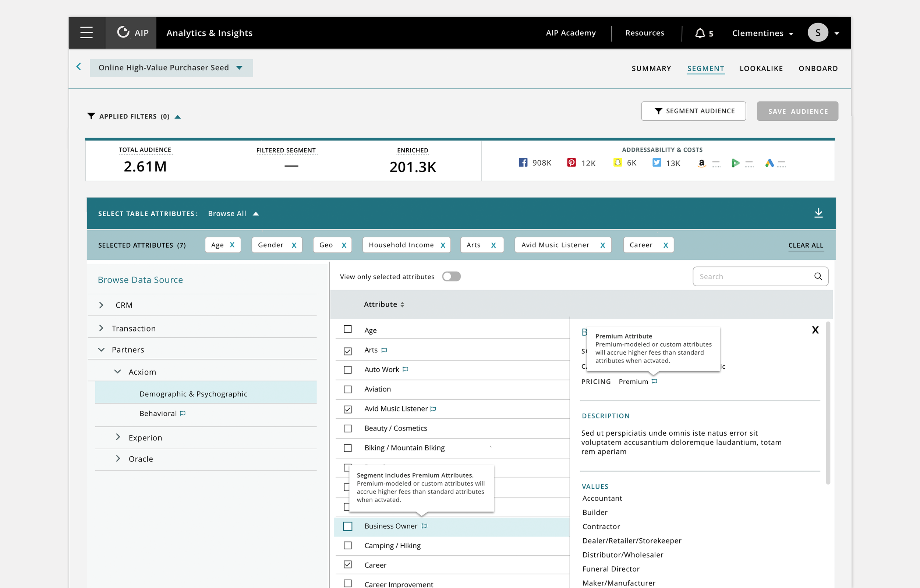
Task: Open AIP Academy menu item
Action: point(570,33)
